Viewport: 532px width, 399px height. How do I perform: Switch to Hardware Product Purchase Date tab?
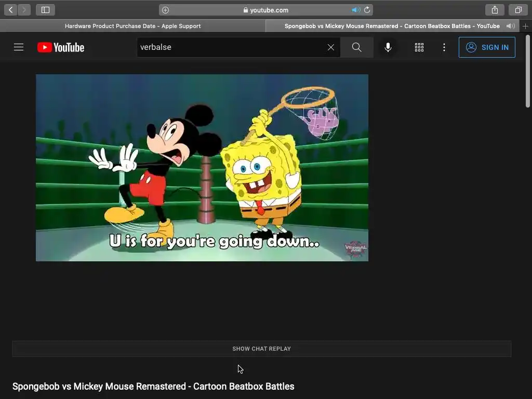pos(132,26)
